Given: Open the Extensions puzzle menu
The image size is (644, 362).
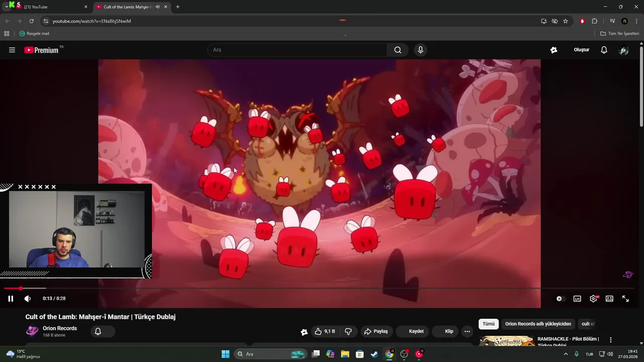Looking at the screenshot, I should pos(595,21).
